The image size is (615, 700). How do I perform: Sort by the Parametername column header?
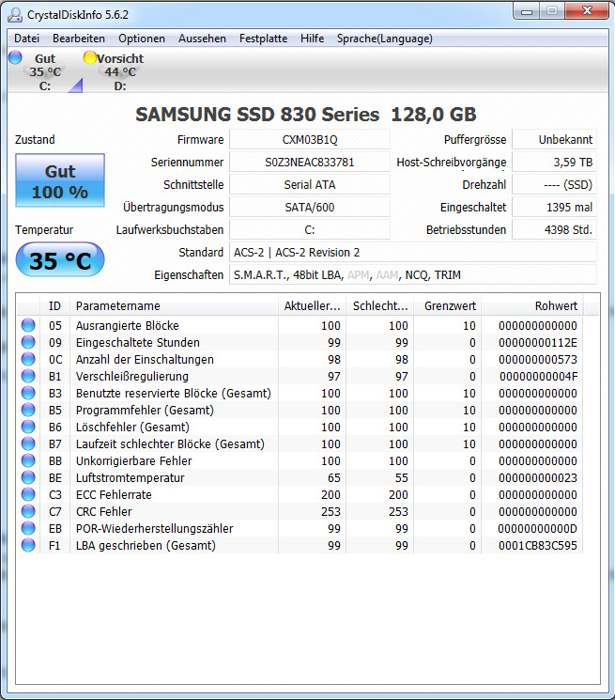(x=174, y=306)
